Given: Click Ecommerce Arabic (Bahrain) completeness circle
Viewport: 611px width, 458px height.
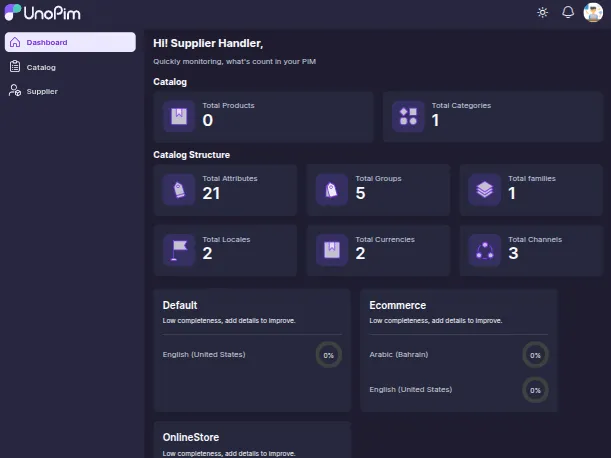Looking at the screenshot, I should click(x=535, y=355).
